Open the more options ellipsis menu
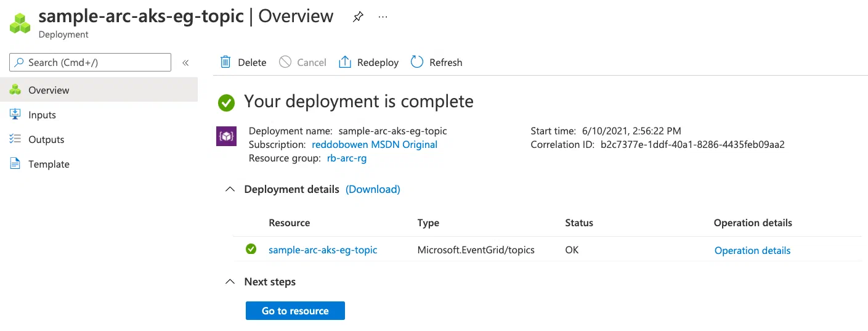868x331 pixels. tap(383, 17)
